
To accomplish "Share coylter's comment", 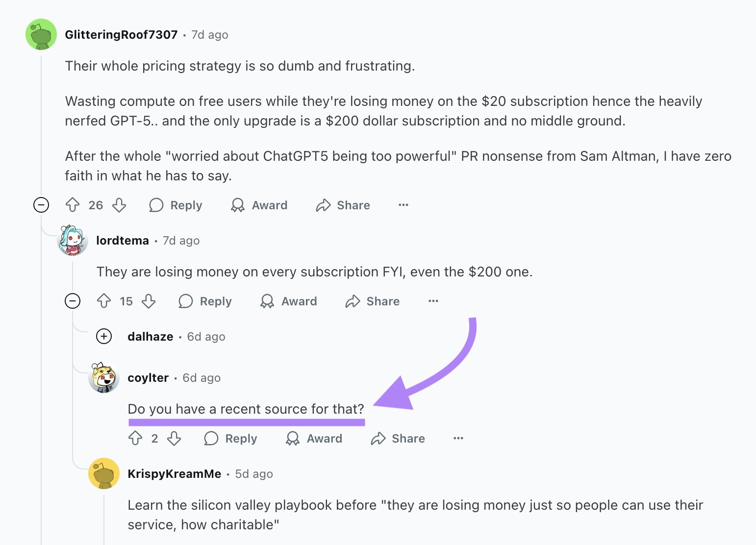I will click(x=398, y=438).
